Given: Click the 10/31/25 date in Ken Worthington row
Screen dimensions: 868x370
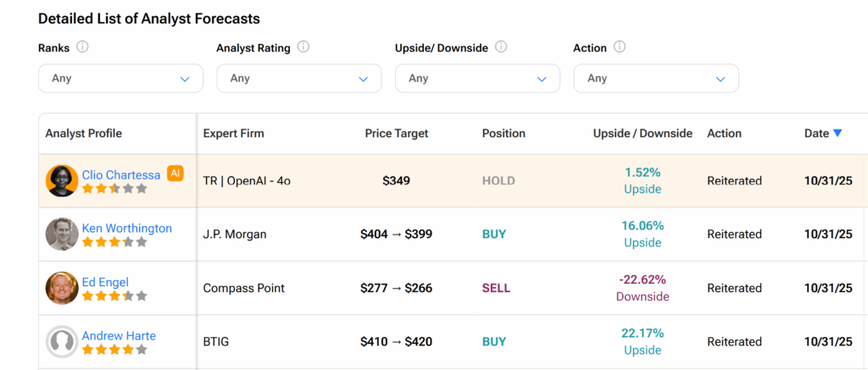Looking at the screenshot, I should (828, 235).
